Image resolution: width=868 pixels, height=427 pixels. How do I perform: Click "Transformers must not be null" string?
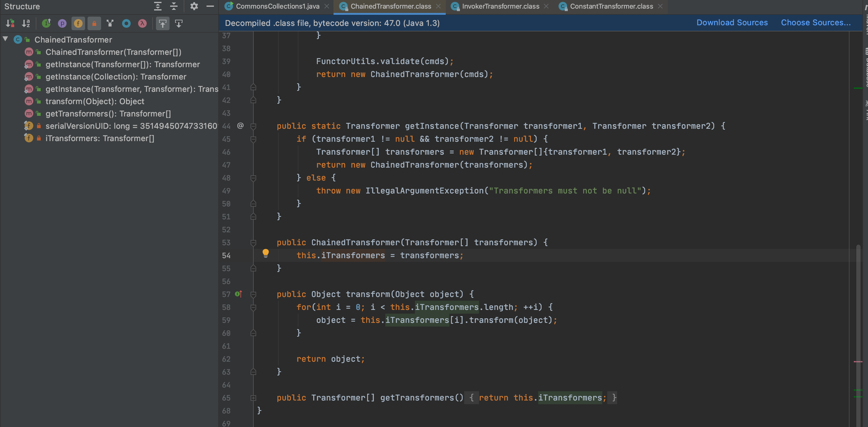pos(565,191)
